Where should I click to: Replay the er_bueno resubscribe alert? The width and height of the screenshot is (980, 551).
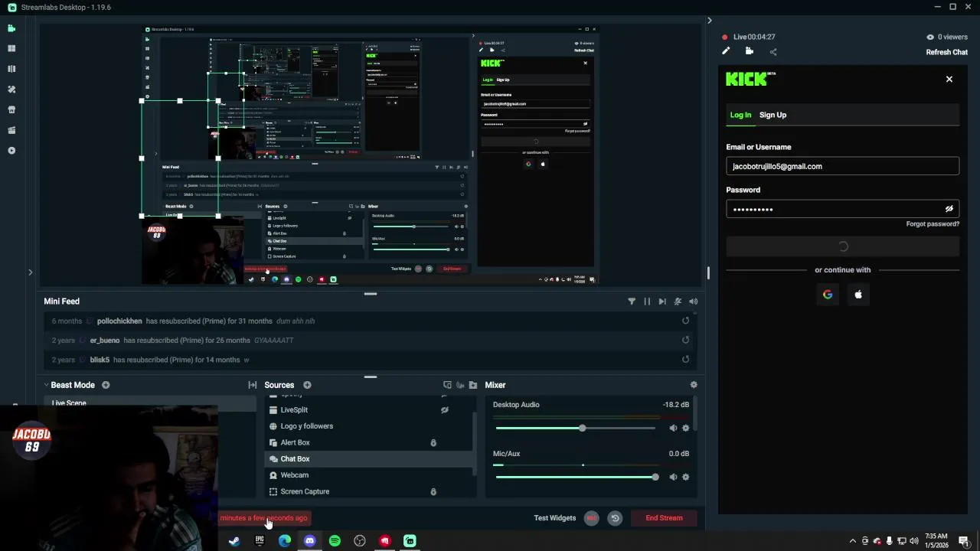click(x=686, y=340)
